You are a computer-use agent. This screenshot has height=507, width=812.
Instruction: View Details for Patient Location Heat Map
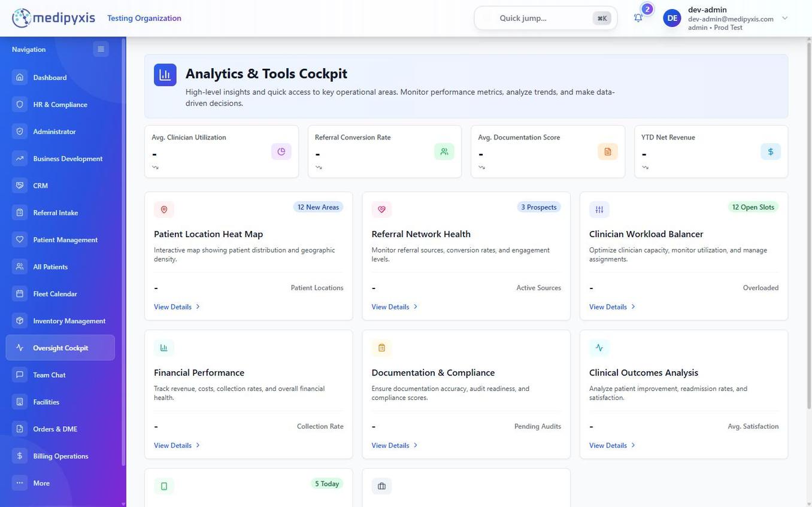click(x=177, y=307)
